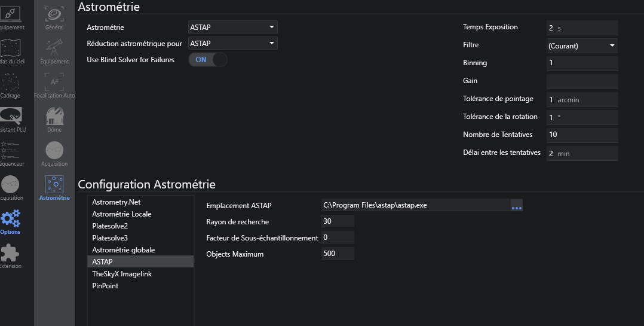Toggle Use Blind Solver for Failures switch
The image size is (644, 326).
(208, 60)
